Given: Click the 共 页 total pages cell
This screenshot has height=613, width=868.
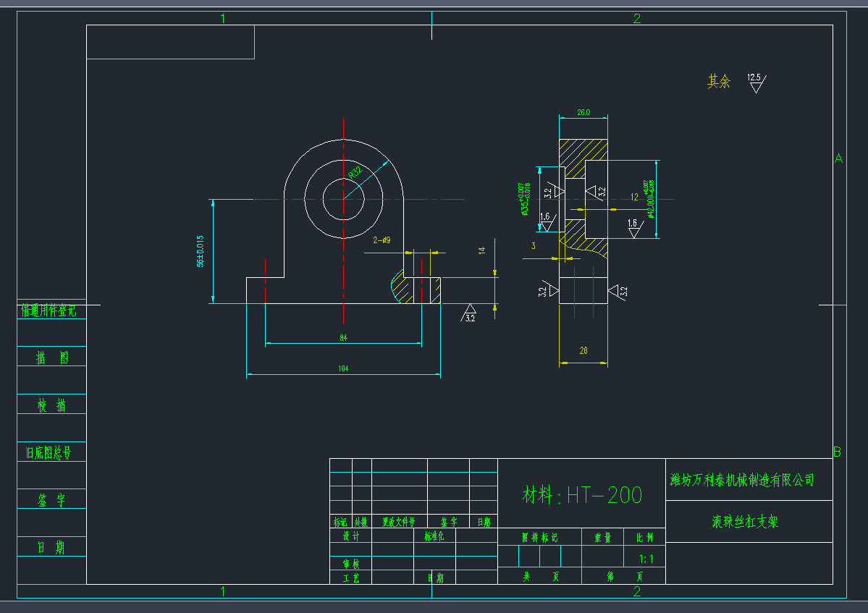Looking at the screenshot, I should (542, 577).
